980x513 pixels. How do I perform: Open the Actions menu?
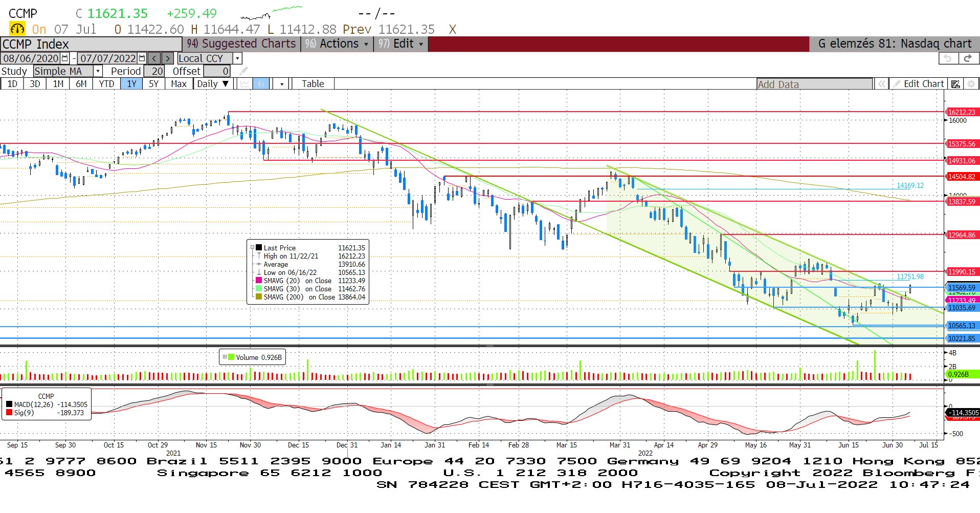[337, 44]
